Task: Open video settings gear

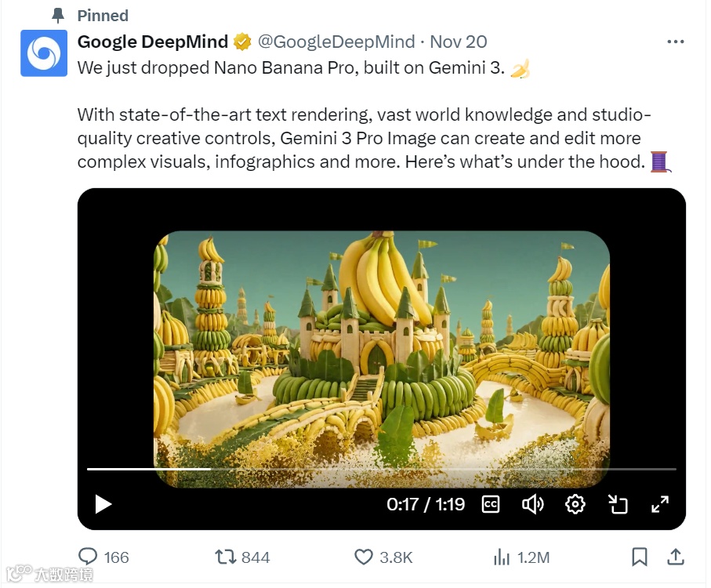Action: tap(575, 504)
